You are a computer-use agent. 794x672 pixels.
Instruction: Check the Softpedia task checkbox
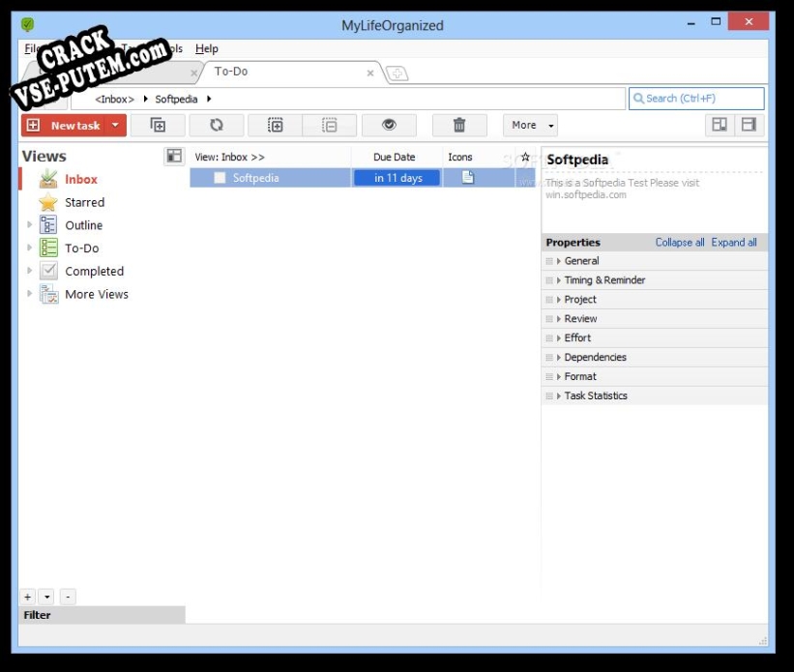(x=221, y=178)
